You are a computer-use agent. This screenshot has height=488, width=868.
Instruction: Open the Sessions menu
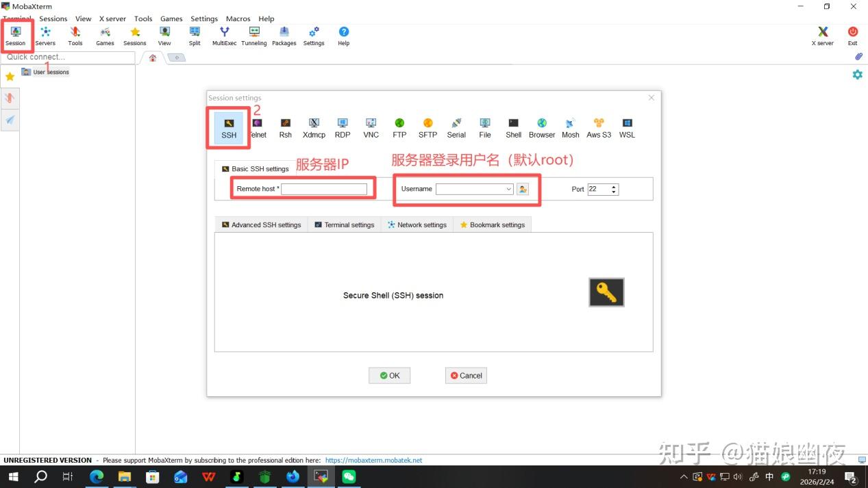click(53, 18)
